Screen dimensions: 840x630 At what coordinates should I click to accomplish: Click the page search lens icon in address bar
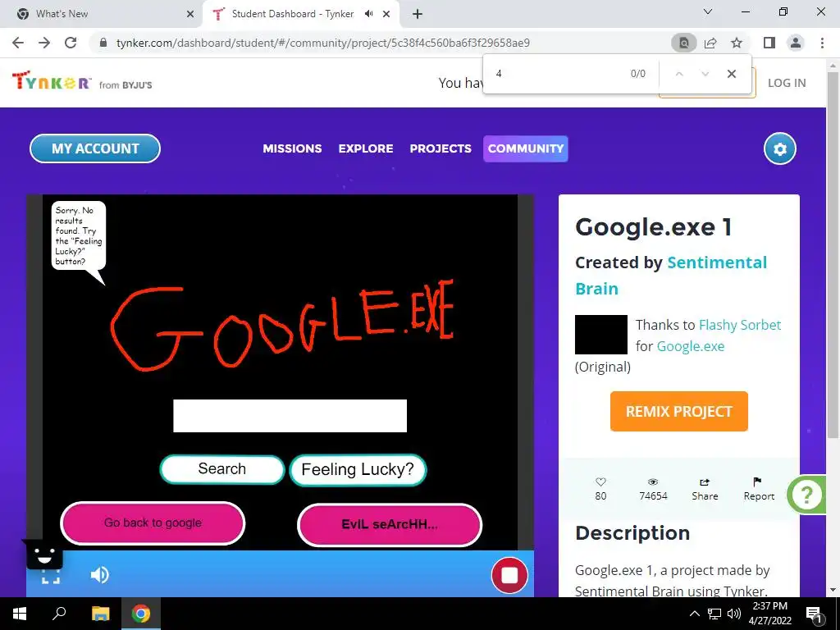click(x=684, y=43)
